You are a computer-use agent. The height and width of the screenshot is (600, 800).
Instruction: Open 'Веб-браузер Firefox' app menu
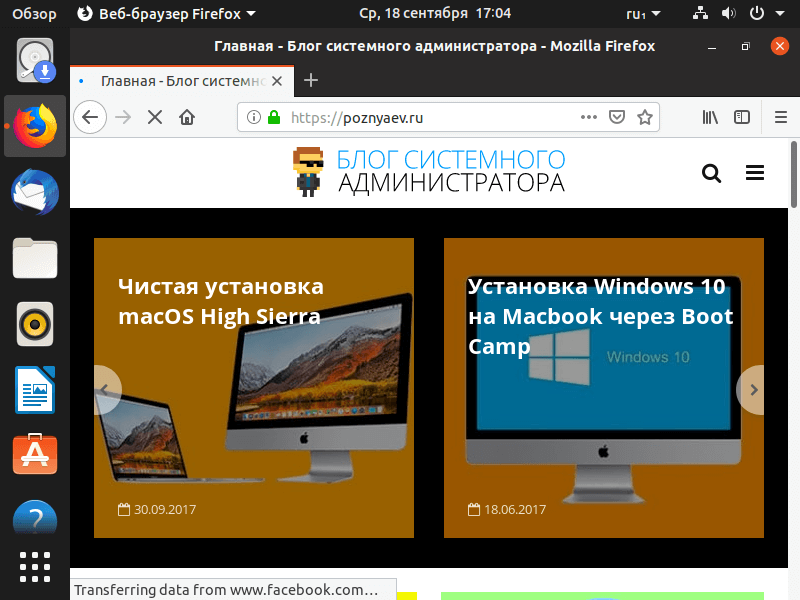click(x=166, y=14)
